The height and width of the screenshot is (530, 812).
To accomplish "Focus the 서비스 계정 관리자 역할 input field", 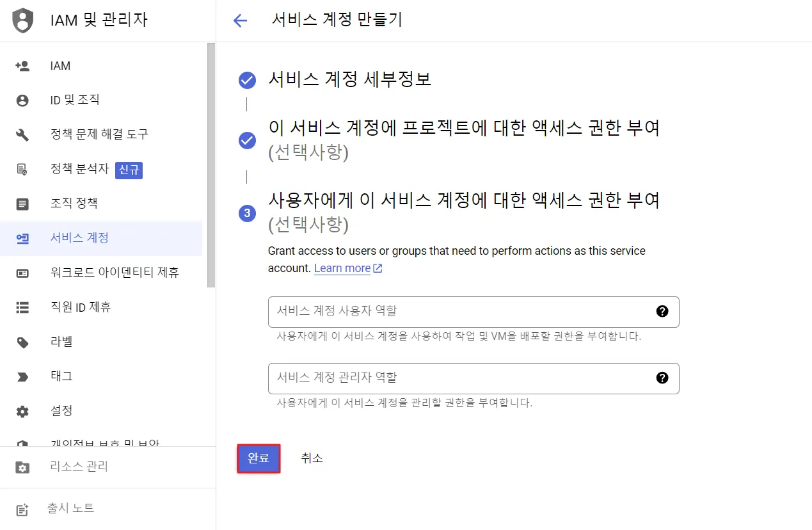I will [461, 378].
